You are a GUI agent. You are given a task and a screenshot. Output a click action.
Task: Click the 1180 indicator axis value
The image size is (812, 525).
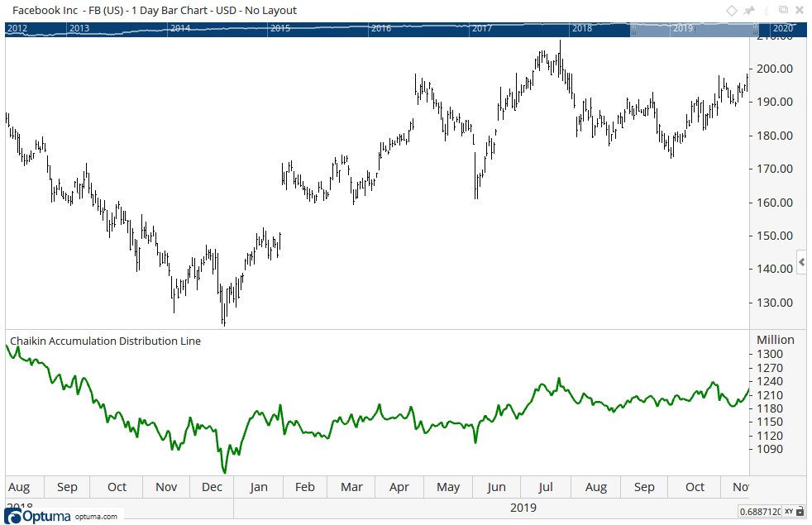pyautogui.click(x=770, y=408)
